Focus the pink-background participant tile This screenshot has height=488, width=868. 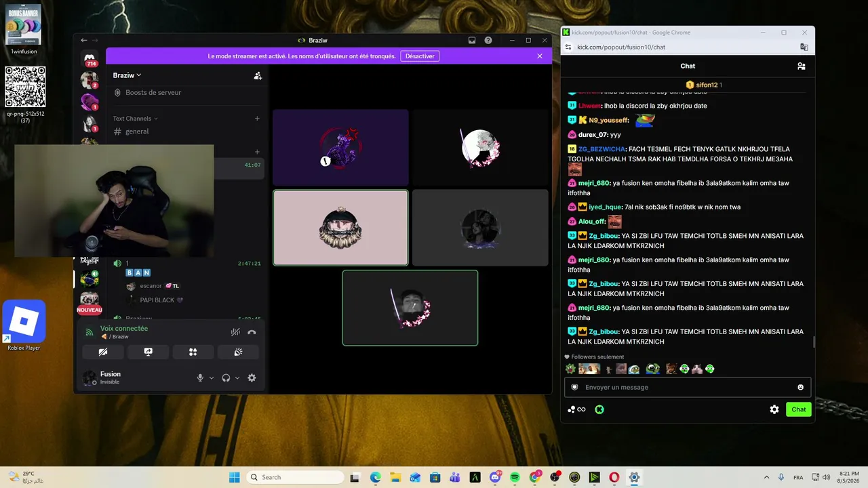coord(340,228)
